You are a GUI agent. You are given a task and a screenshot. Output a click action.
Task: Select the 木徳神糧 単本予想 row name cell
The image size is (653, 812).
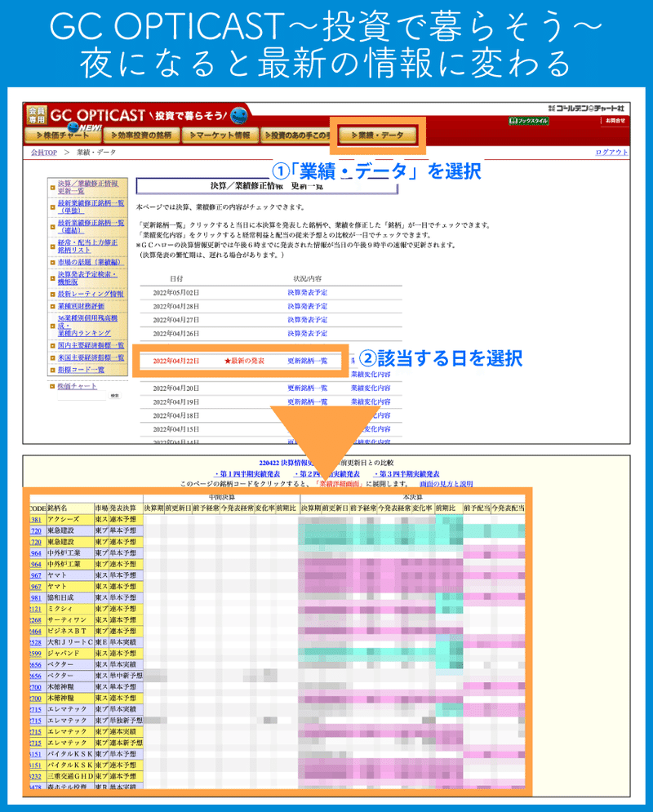point(70,686)
